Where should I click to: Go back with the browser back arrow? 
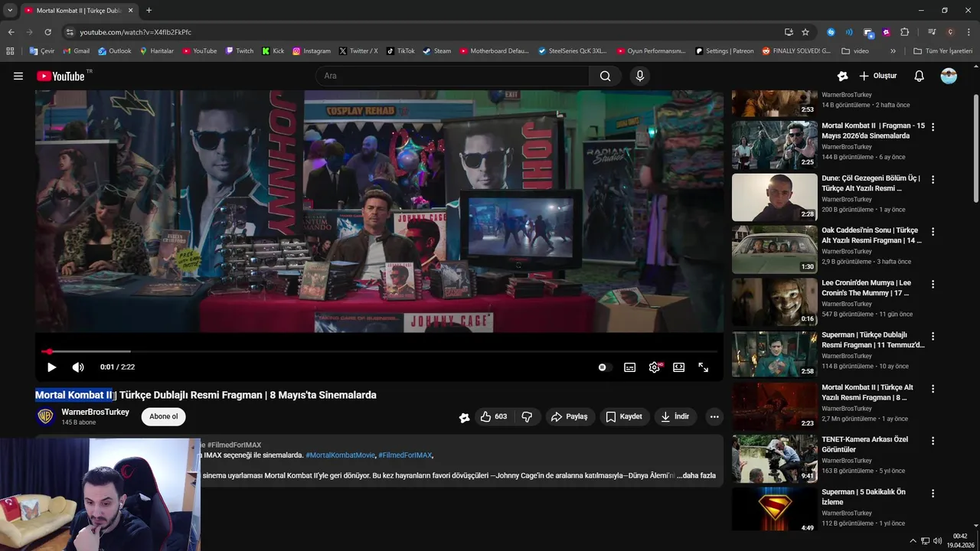(x=11, y=32)
